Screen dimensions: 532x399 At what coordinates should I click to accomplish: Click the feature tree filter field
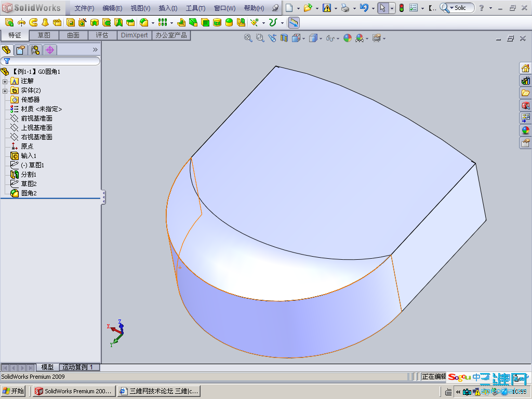50,61
